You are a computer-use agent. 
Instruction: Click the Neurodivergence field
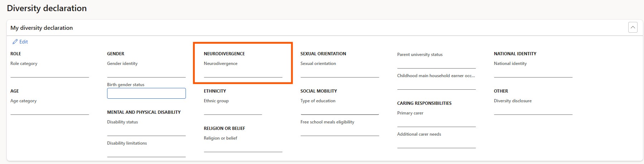[243, 72]
